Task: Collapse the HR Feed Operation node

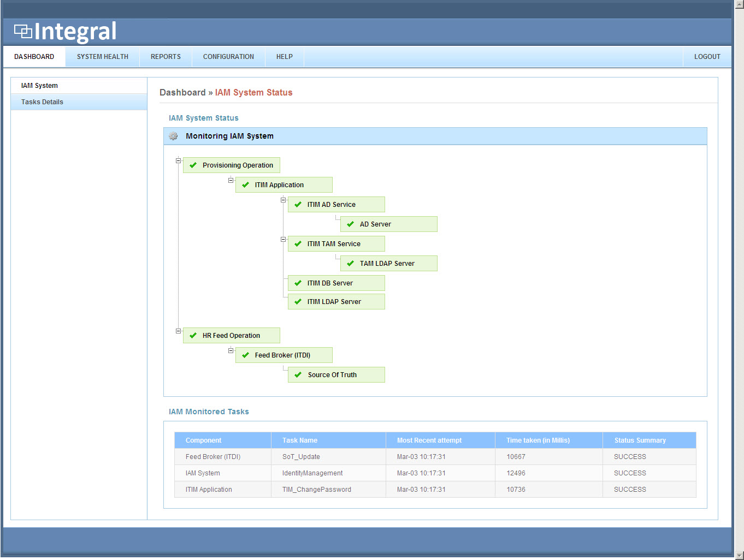Action: point(178,331)
